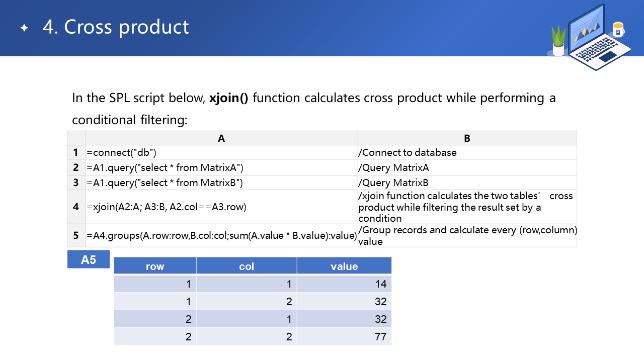Click the star bullet before the title
This screenshot has width=644, height=362.
pyautogui.click(x=24, y=28)
